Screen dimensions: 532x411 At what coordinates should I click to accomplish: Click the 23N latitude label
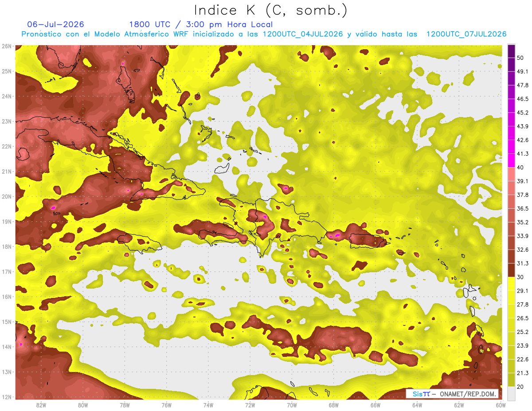coord(7,121)
